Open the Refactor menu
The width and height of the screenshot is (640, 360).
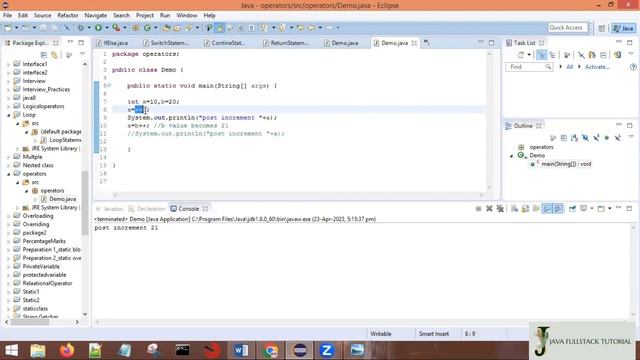(x=68, y=16)
